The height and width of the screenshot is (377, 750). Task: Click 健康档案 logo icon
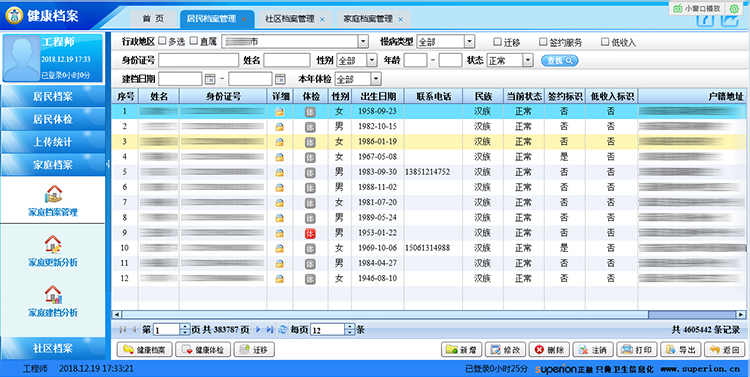[14, 15]
